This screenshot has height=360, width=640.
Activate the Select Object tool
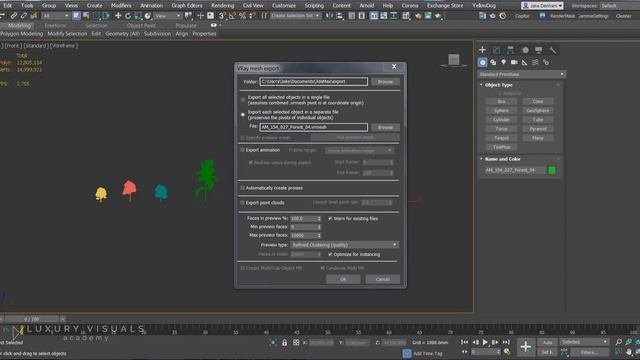(x=76, y=16)
